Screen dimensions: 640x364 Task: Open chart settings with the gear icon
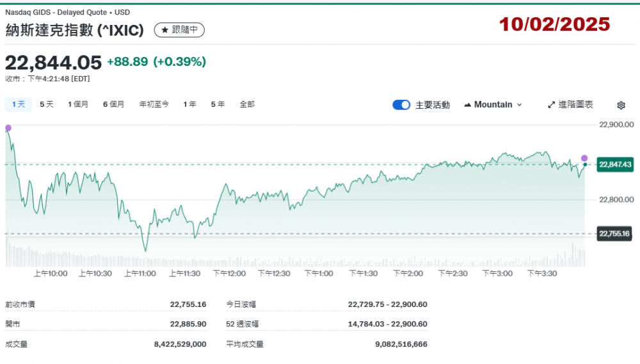pyautogui.click(x=621, y=105)
